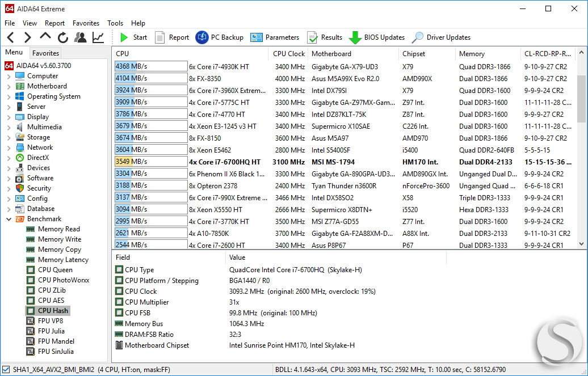Open the File menu
This screenshot has height=376, width=588.
(10, 23)
